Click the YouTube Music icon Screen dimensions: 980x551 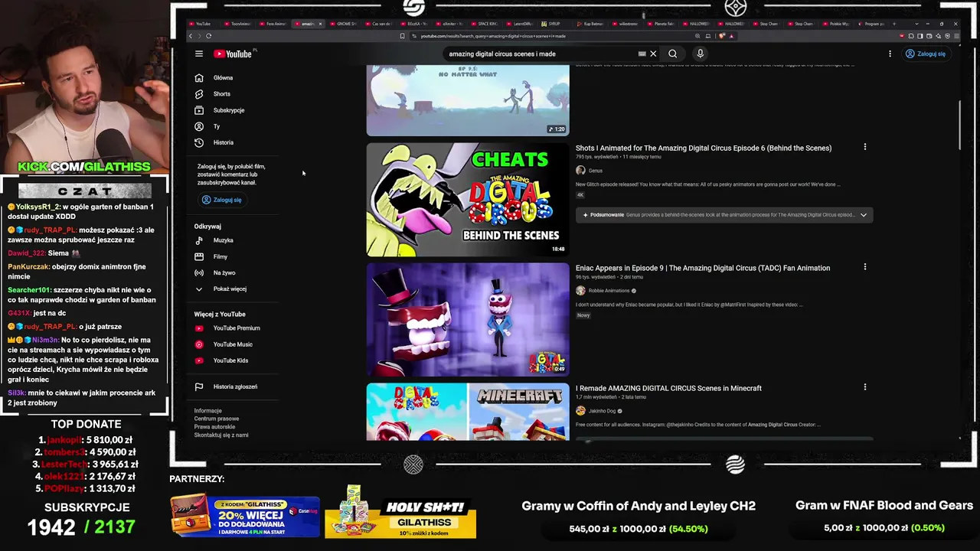pos(199,344)
